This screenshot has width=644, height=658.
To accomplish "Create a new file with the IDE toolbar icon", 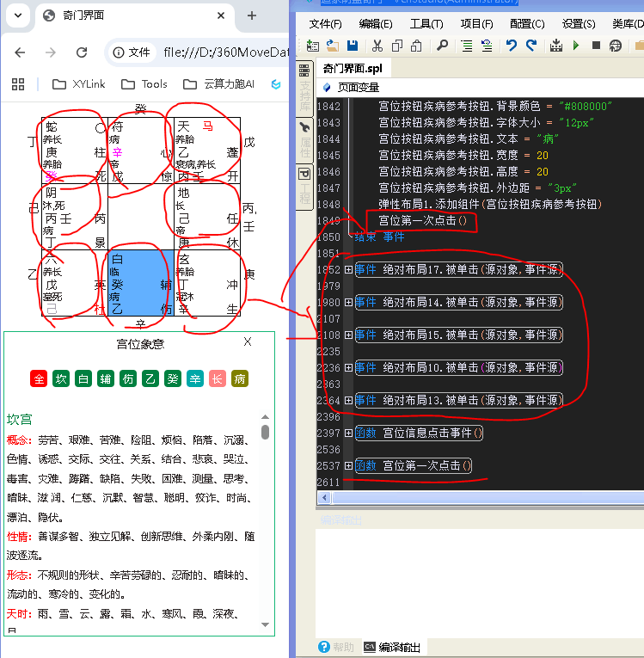I will tap(313, 46).
